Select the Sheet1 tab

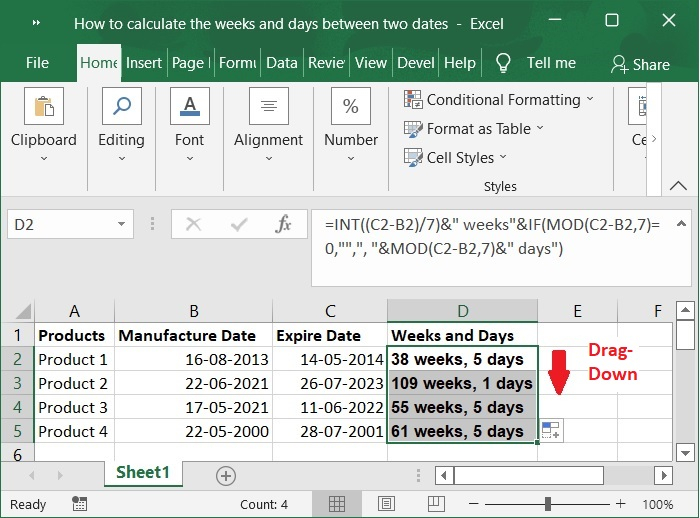tap(143, 472)
